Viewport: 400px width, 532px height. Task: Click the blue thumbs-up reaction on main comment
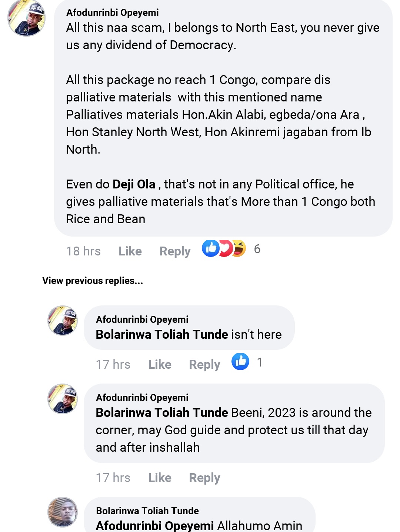(211, 248)
